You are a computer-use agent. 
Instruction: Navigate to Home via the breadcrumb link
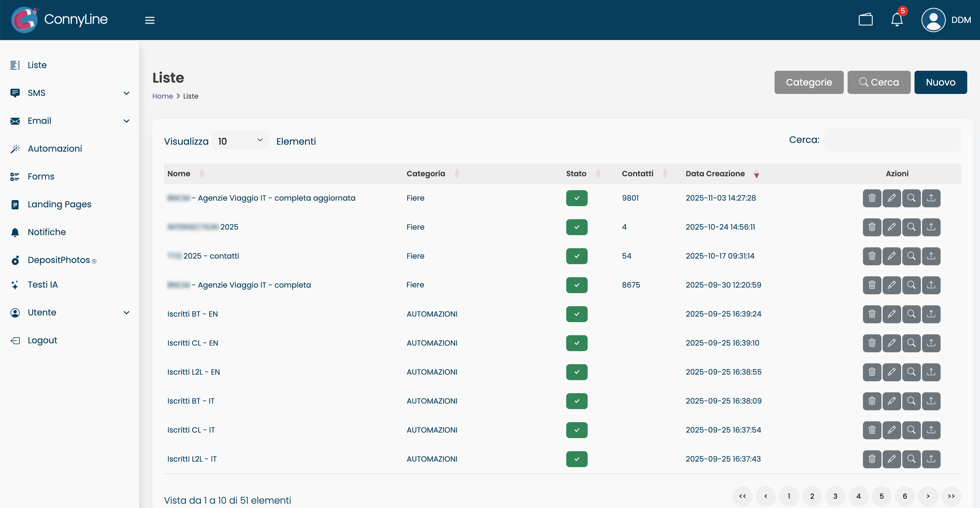click(x=163, y=96)
